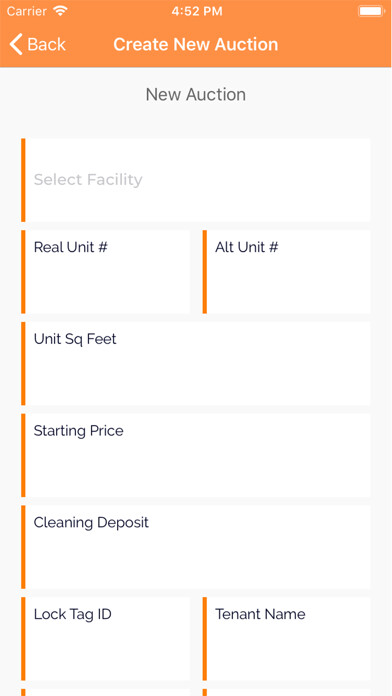Tap the battery icon in status bar
Screen dimensions: 392x696
click(371, 11)
